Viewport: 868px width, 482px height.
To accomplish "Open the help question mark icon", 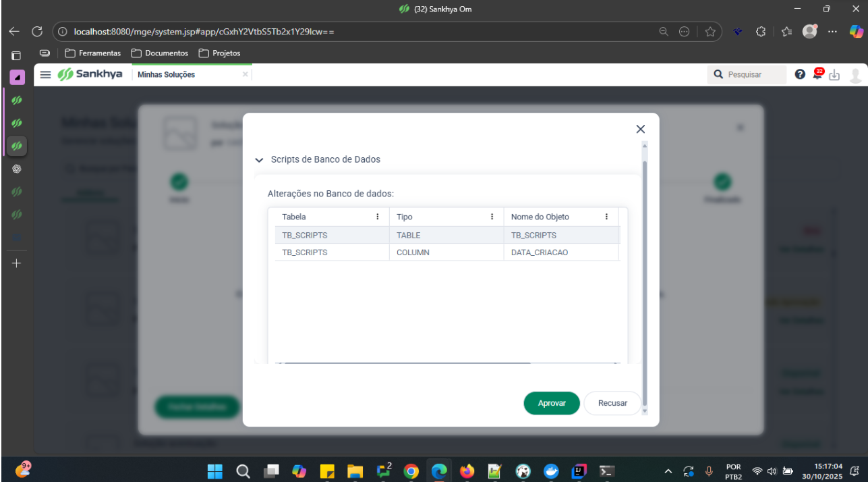I will pyautogui.click(x=800, y=74).
